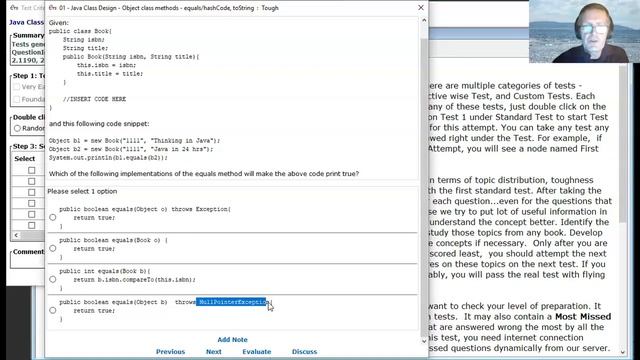Click the help text panel scrollbar
This screenshot has width=640, height=360.
[x=622, y=143]
